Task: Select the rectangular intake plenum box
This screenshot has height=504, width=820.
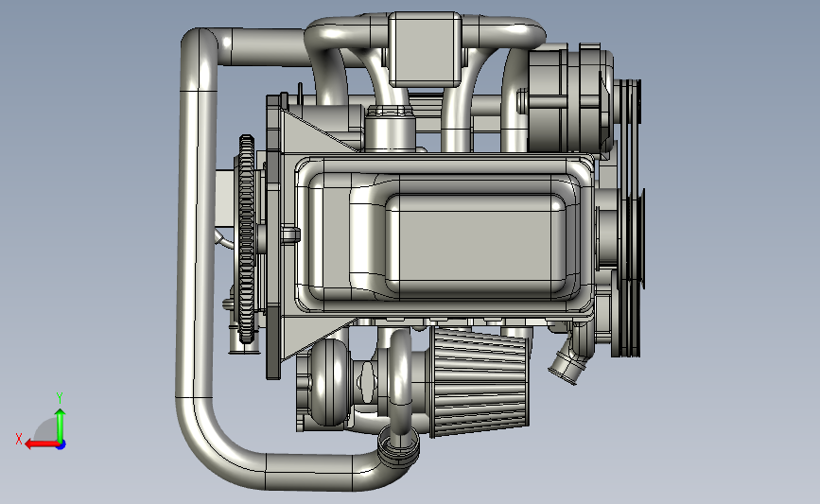Action: click(426, 49)
